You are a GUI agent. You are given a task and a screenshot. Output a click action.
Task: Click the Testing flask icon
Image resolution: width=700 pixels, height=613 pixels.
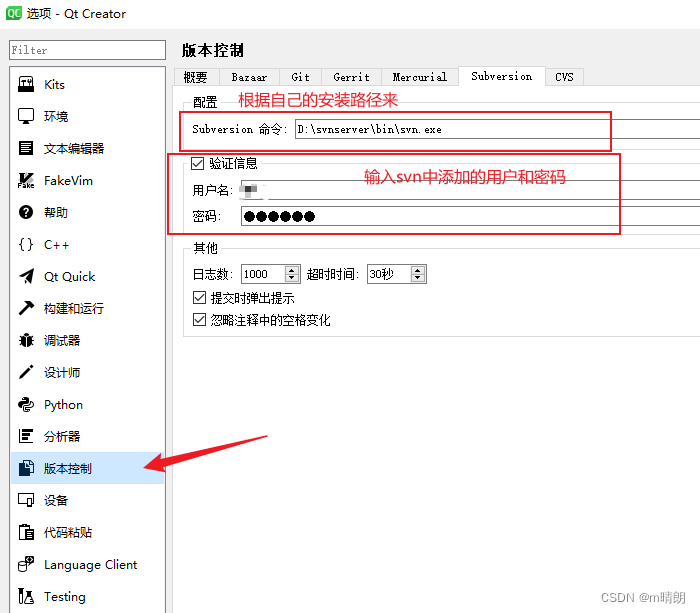point(26,596)
